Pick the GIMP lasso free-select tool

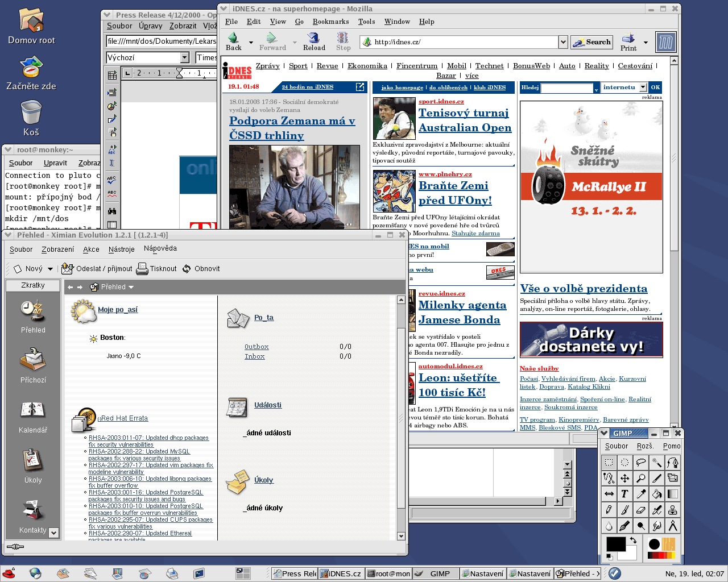point(641,462)
